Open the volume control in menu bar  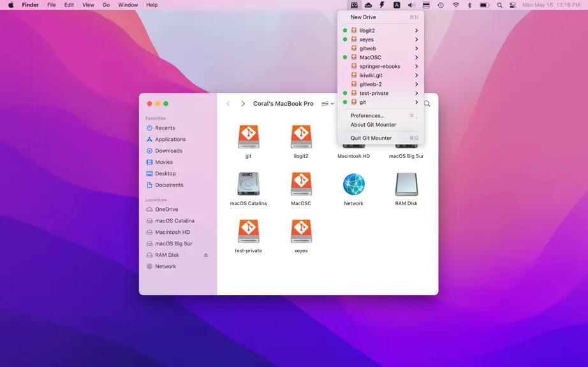[411, 5]
